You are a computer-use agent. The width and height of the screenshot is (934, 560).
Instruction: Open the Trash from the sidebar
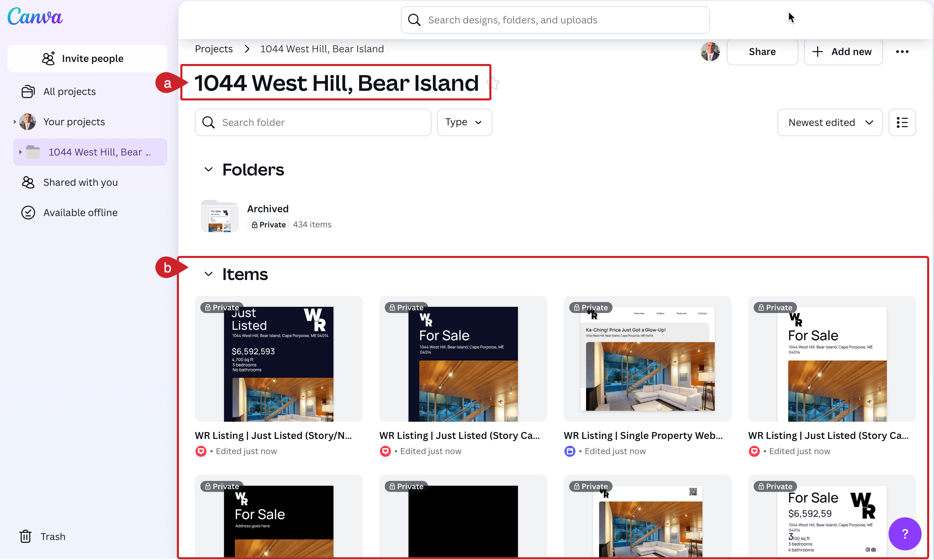(x=42, y=536)
